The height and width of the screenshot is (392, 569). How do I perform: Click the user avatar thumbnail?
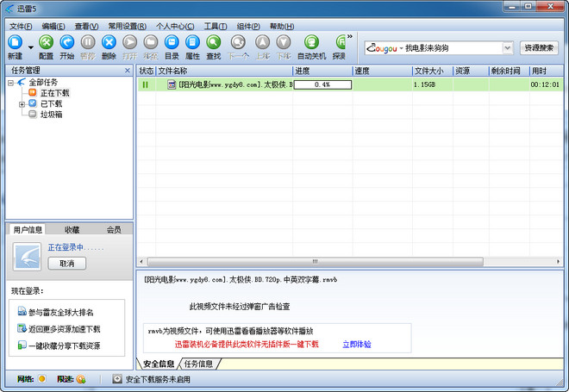pyautogui.click(x=27, y=257)
